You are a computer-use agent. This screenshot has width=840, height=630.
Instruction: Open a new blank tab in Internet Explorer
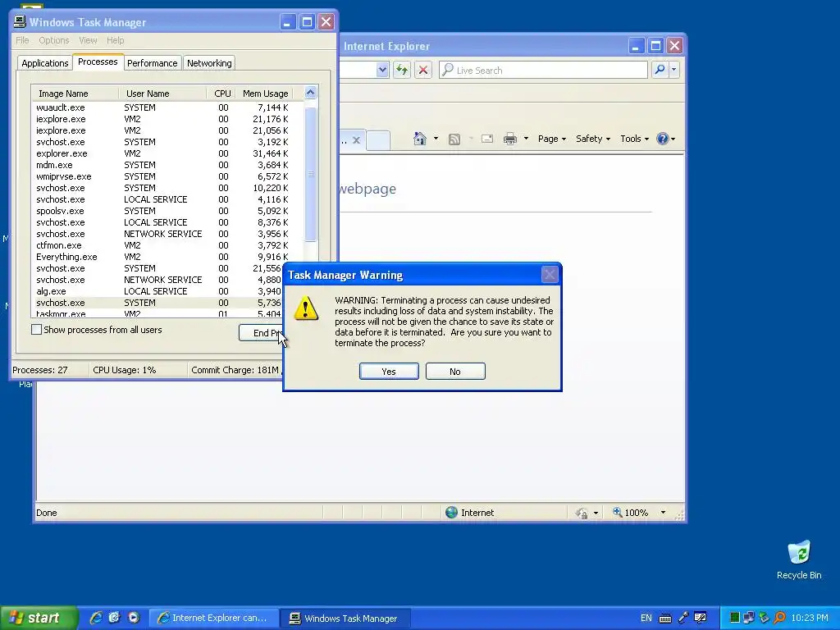[378, 140]
